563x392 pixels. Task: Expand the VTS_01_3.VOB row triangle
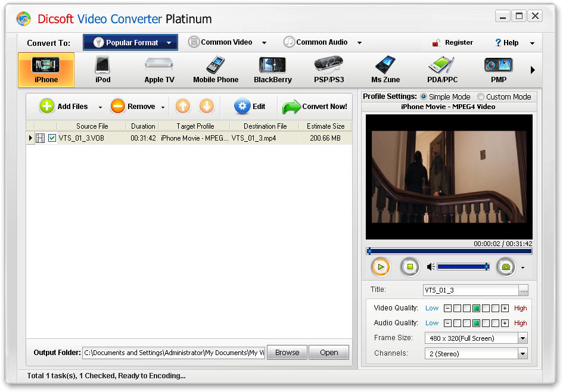click(x=30, y=138)
